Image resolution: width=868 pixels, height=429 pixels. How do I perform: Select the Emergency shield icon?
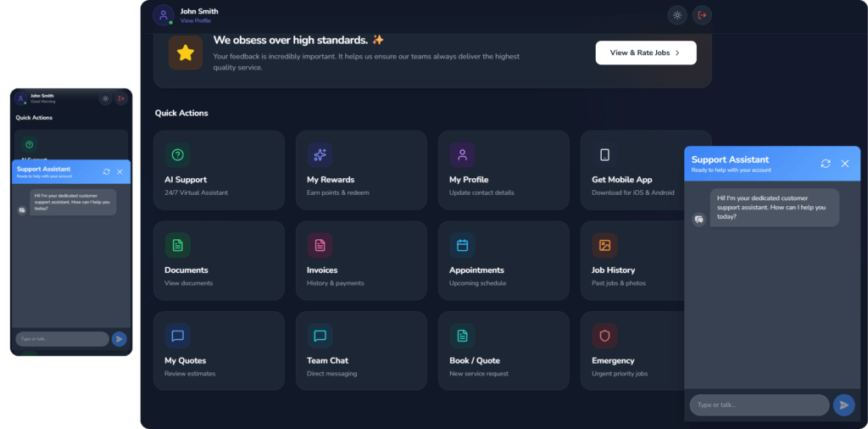click(604, 336)
